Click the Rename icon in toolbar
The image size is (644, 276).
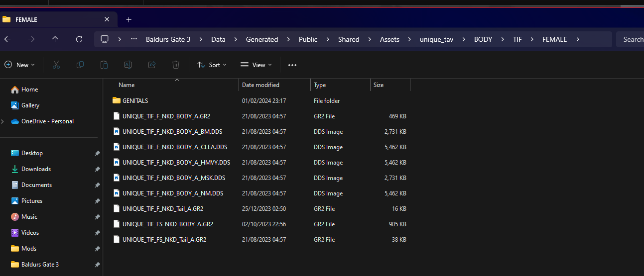[128, 65]
